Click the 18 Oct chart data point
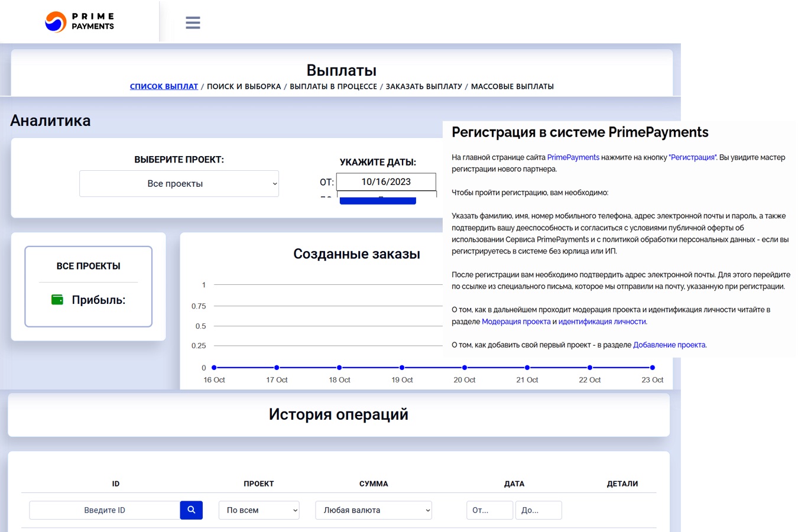 [339, 368]
